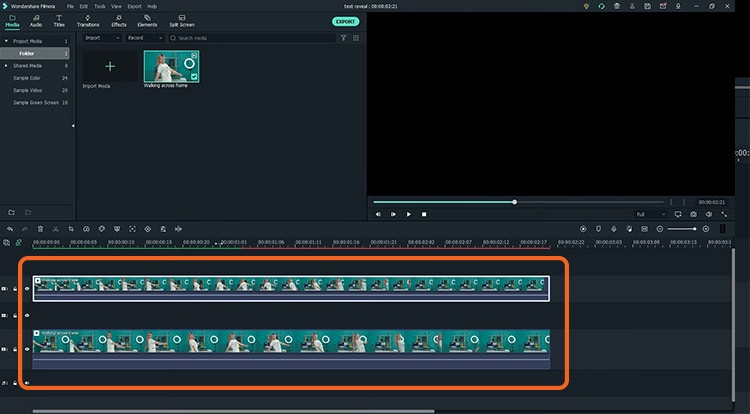The height and width of the screenshot is (414, 750).
Task: Collapse the media library side panel arrow
Action: pos(73,126)
